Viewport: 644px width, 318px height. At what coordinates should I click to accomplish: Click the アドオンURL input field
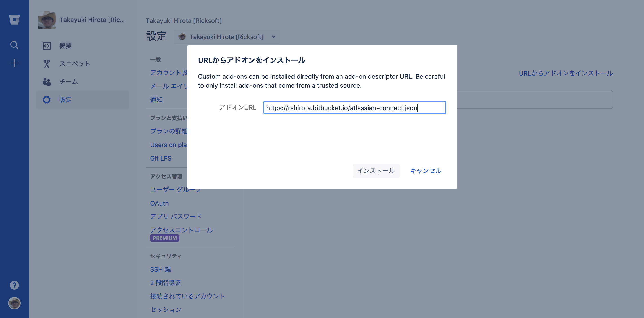(355, 107)
